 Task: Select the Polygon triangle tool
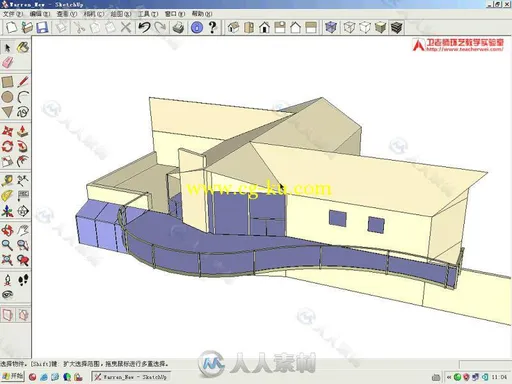coord(7,112)
